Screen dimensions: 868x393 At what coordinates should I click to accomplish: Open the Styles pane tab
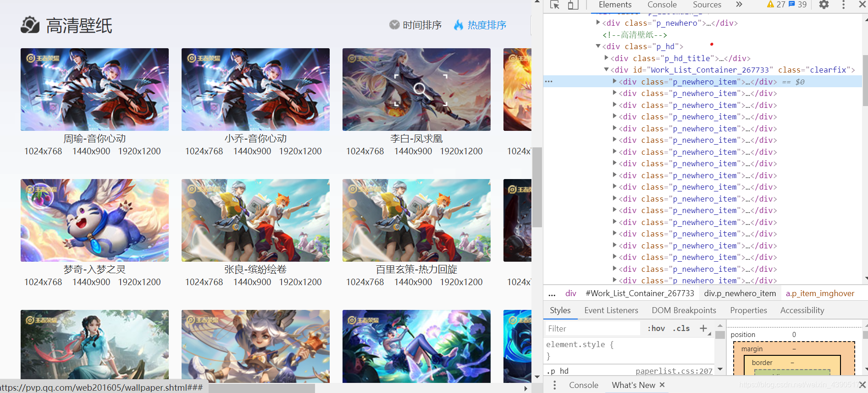(x=560, y=310)
